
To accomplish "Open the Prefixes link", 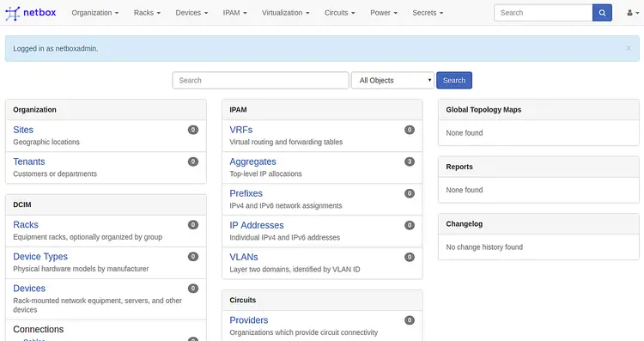I will 246,193.
